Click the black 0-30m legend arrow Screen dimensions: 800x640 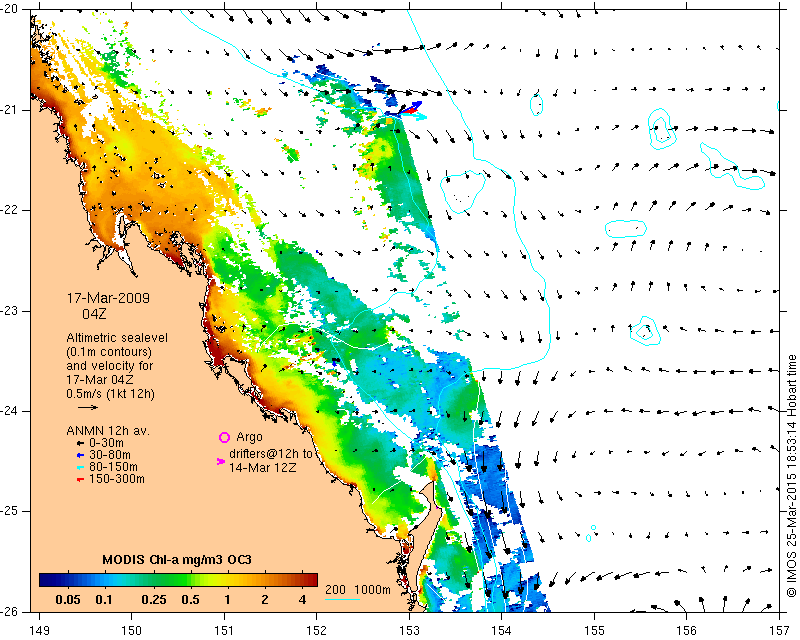tap(80, 444)
